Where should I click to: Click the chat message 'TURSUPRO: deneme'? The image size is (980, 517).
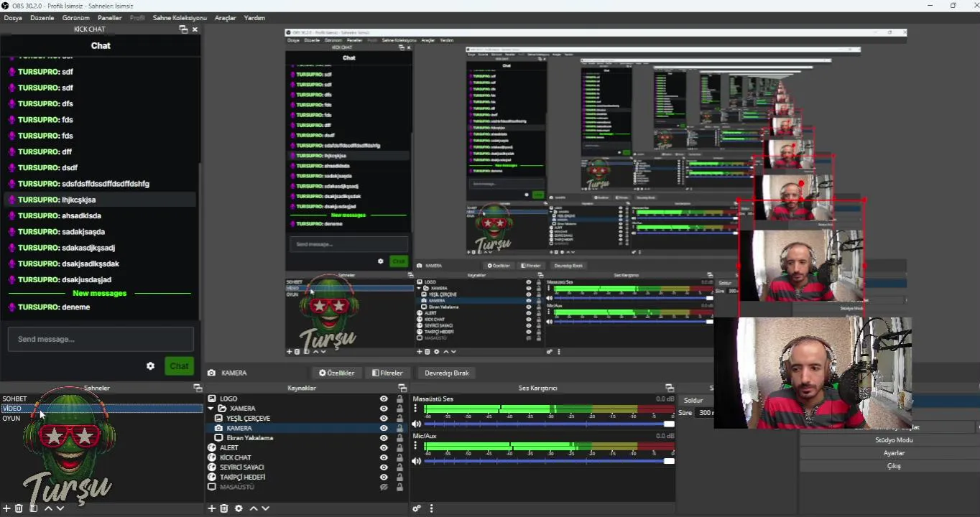[x=54, y=307]
